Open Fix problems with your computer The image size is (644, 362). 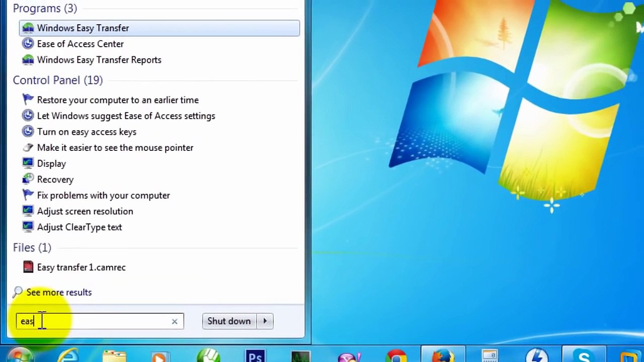point(103,196)
